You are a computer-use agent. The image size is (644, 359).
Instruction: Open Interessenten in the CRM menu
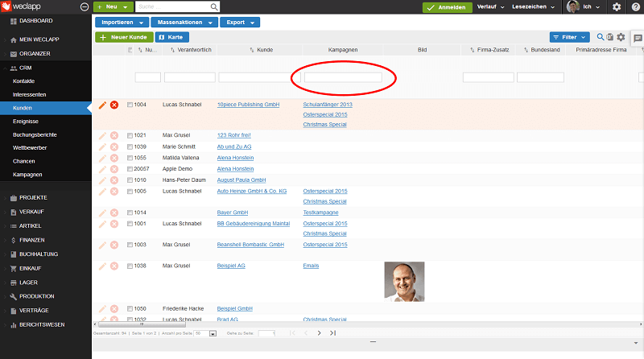[x=30, y=95]
